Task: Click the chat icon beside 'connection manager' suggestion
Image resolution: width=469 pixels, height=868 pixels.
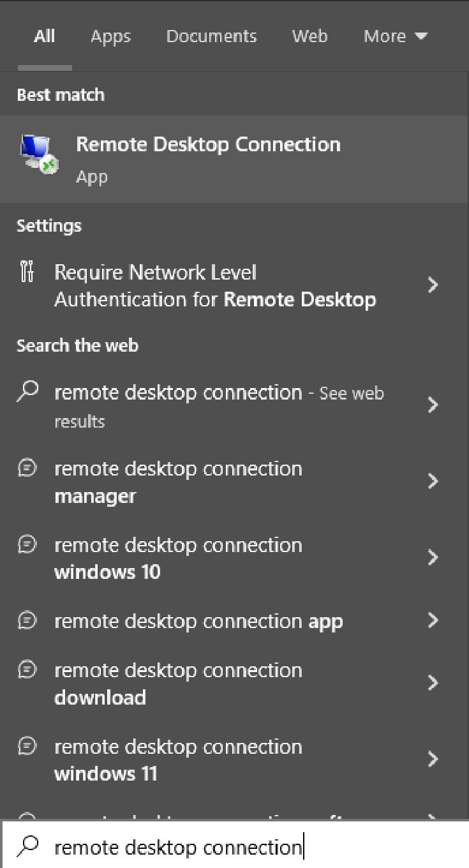Action: [x=27, y=468]
